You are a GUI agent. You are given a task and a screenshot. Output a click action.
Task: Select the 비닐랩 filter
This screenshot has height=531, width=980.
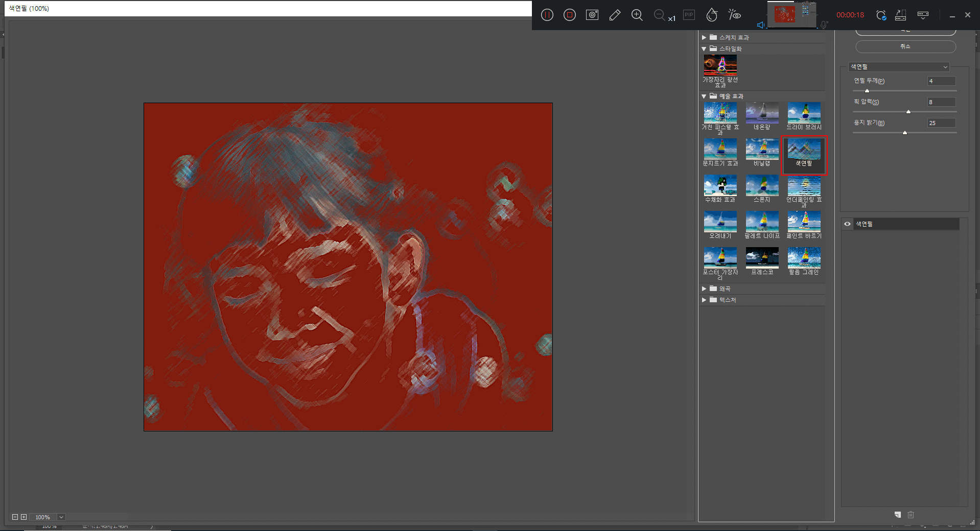(x=762, y=149)
